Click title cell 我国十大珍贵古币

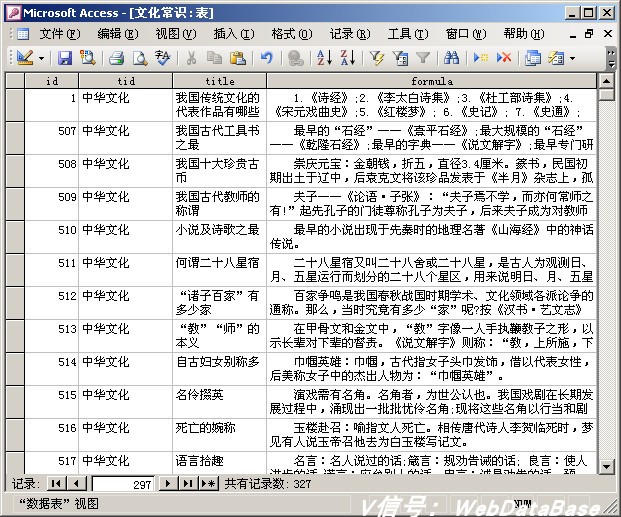click(220, 171)
